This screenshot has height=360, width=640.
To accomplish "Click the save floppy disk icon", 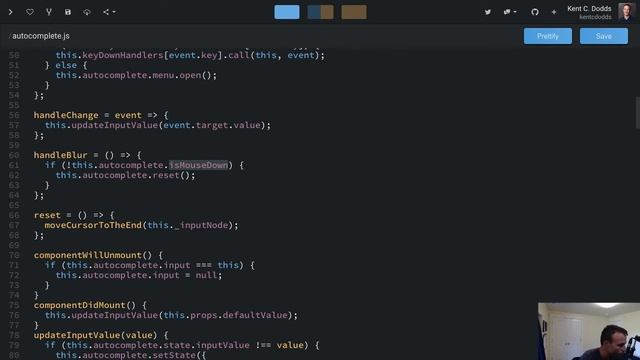I will pos(68,12).
